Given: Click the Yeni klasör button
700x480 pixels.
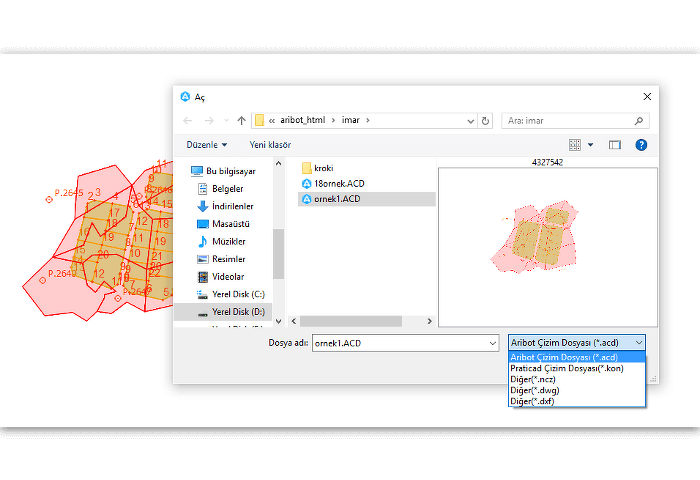Looking at the screenshot, I should 270,145.
